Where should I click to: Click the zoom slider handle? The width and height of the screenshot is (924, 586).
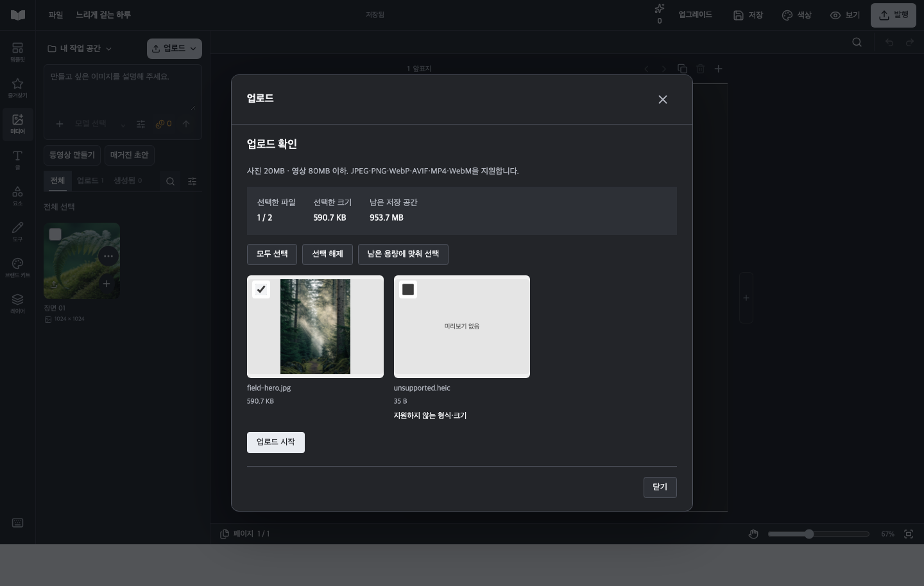tap(809, 534)
